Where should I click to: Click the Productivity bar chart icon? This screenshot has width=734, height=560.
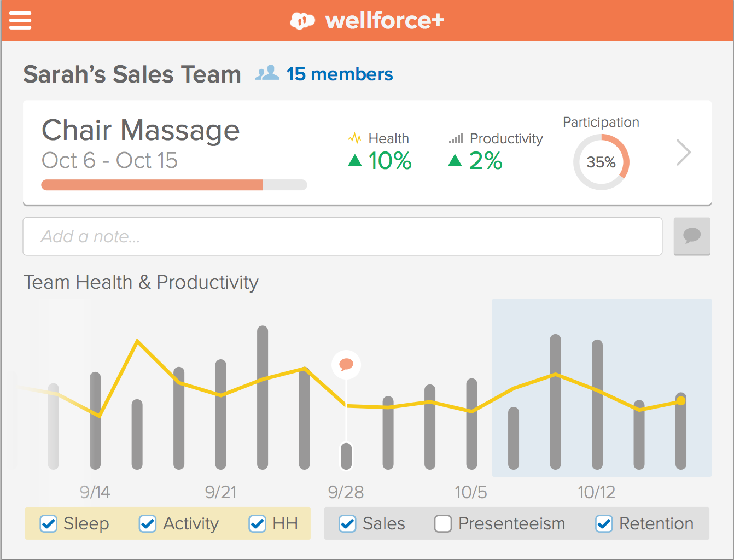456,139
